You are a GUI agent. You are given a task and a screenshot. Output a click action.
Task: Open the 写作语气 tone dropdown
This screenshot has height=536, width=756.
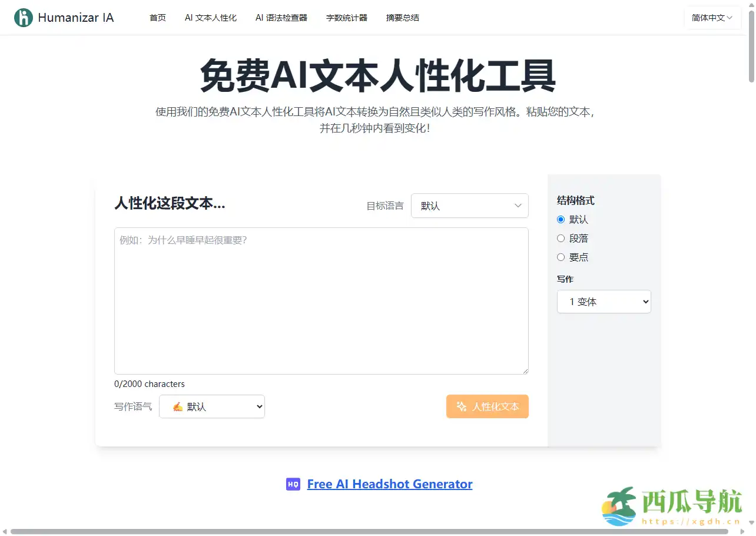211,406
